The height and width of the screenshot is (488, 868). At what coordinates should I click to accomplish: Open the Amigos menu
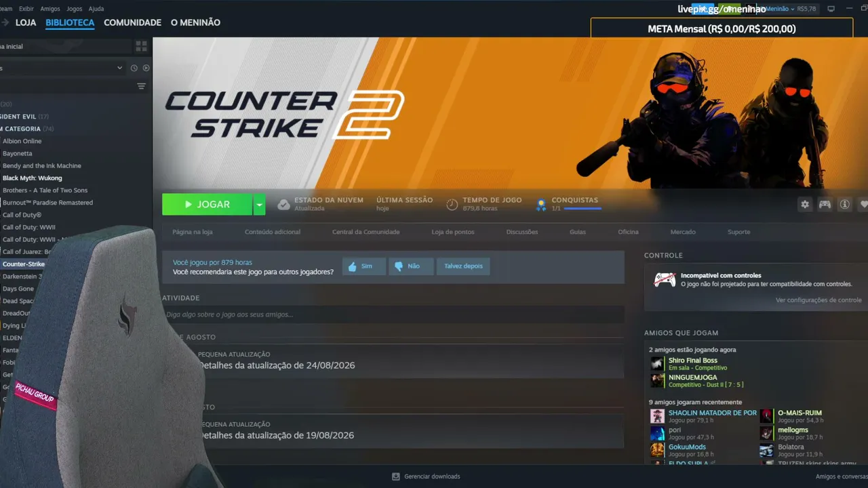coord(50,9)
